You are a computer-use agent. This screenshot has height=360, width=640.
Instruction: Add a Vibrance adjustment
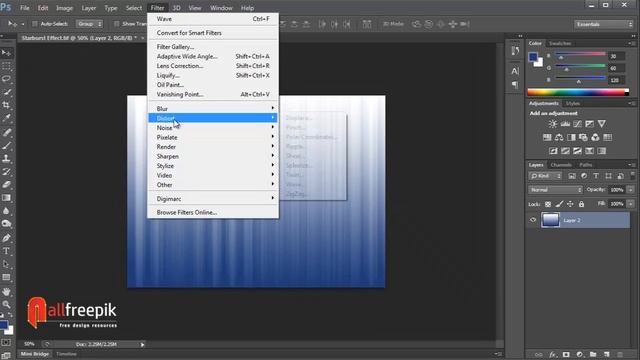click(x=602, y=124)
